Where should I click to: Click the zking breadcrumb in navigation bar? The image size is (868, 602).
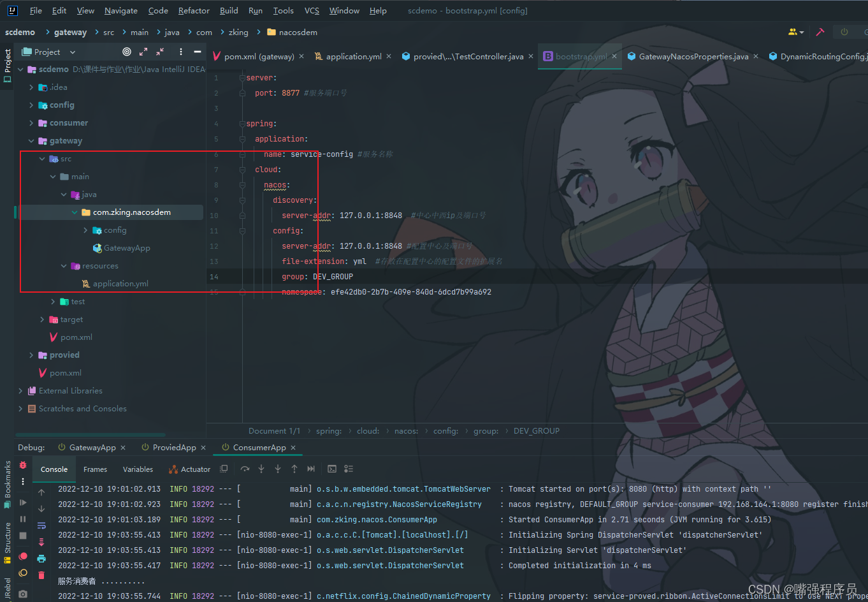238,33
